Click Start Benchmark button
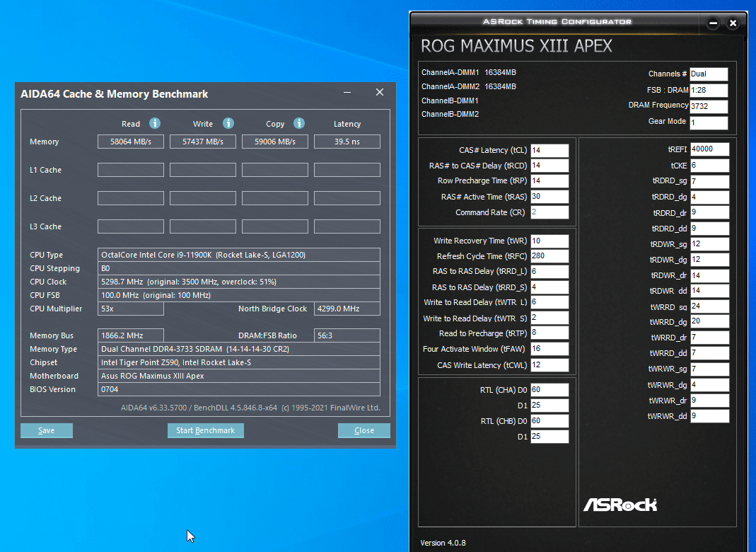 (x=205, y=430)
